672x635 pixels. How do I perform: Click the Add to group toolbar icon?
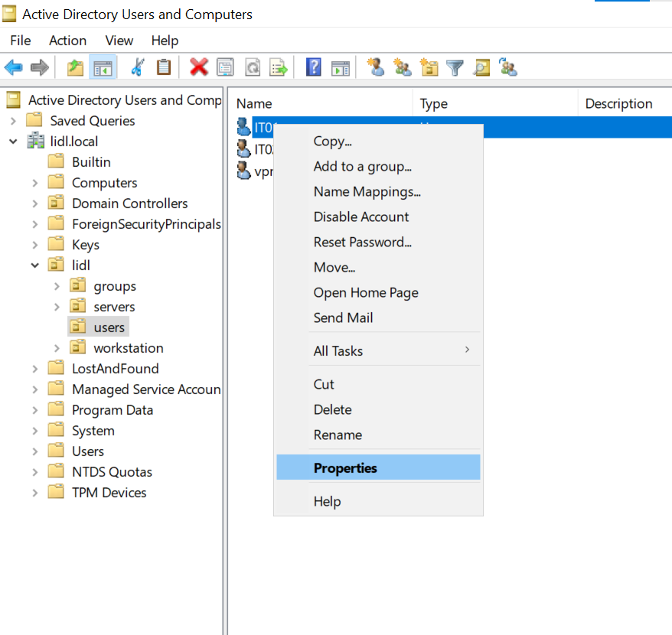pos(508,67)
